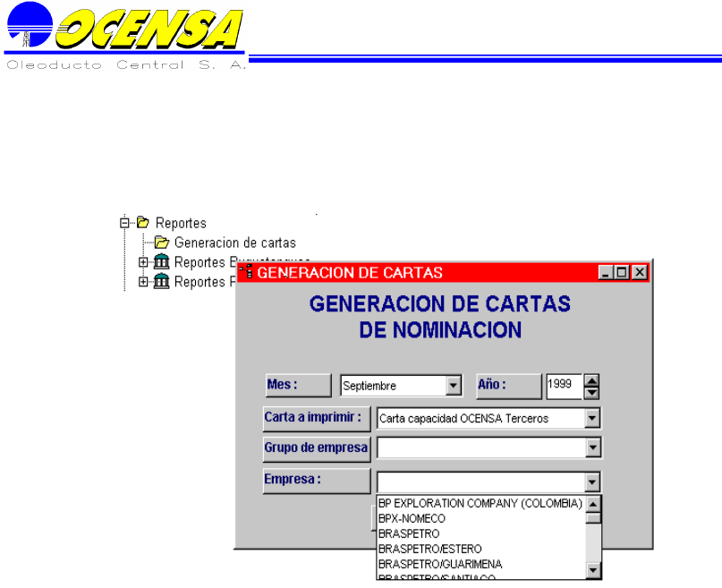Click Empresa list scrollbar down arrow
Screen dimensions: 722x588
click(x=593, y=570)
